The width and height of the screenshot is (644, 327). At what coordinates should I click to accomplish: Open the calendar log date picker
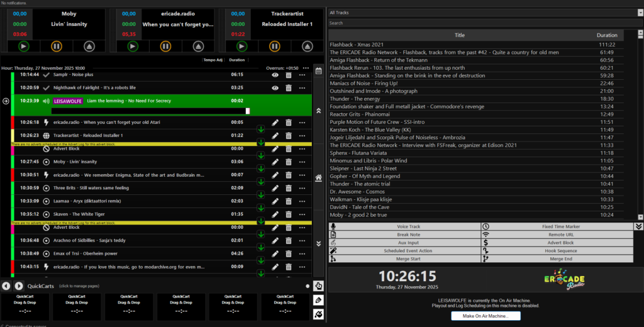319,71
